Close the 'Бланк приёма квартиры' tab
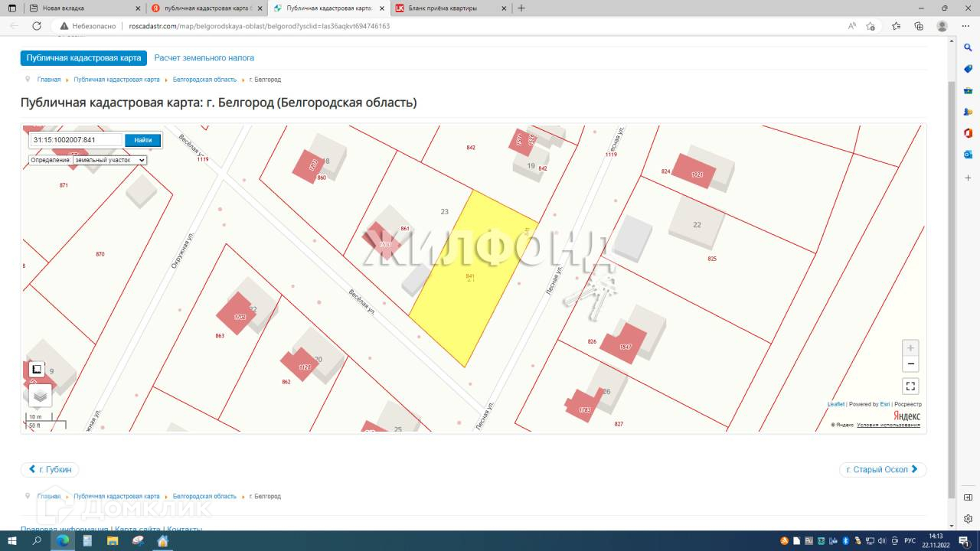The height and width of the screenshot is (551, 980). point(503,8)
